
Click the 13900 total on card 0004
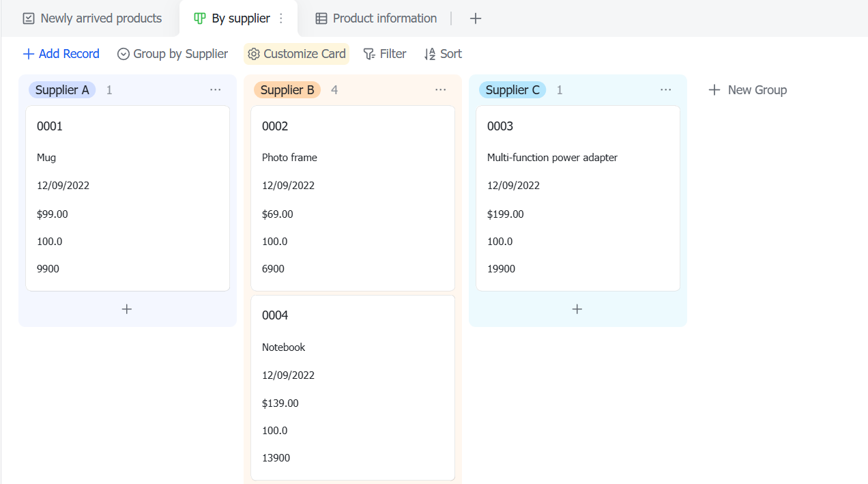point(276,458)
